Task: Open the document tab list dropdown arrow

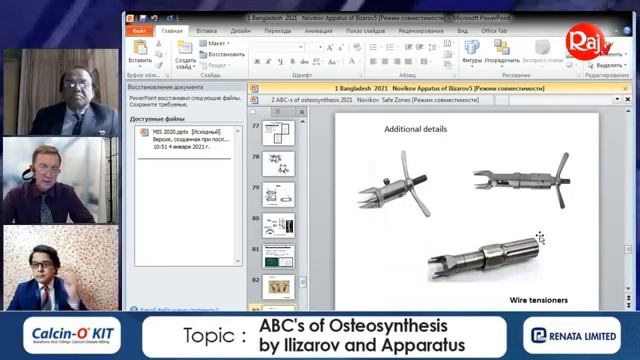Action: click(x=617, y=99)
